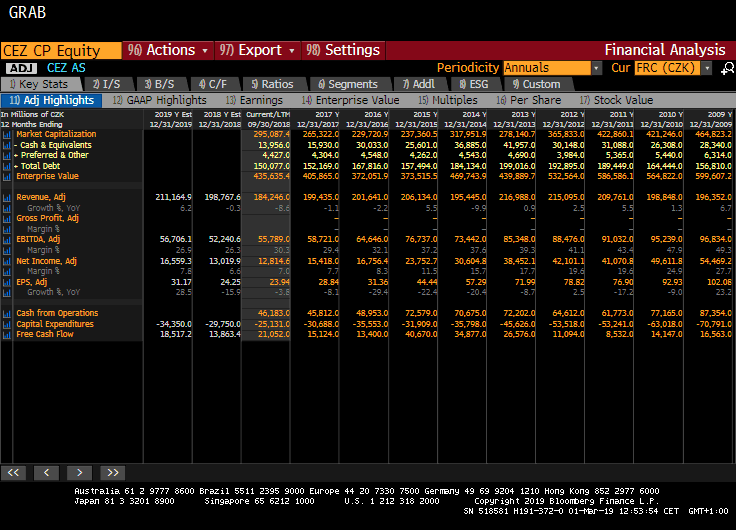The width and height of the screenshot is (736, 530).
Task: Toggle the ADJ adjusted indicator
Action: click(22, 69)
